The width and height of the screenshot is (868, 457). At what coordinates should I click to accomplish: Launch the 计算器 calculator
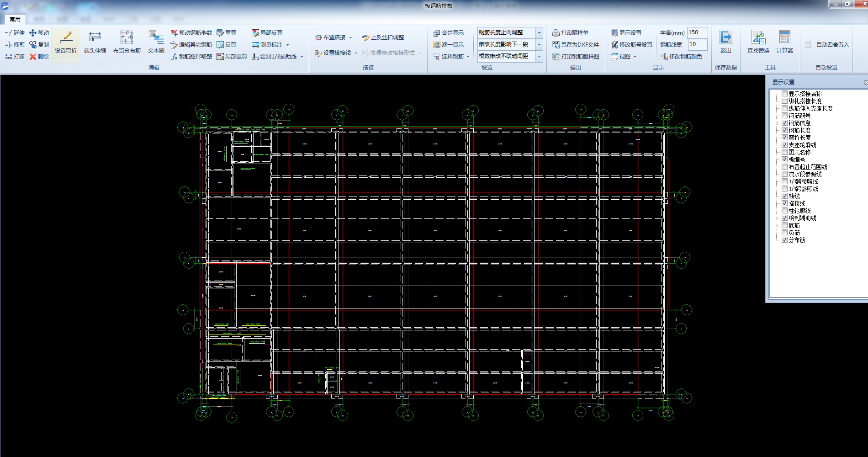tap(785, 42)
